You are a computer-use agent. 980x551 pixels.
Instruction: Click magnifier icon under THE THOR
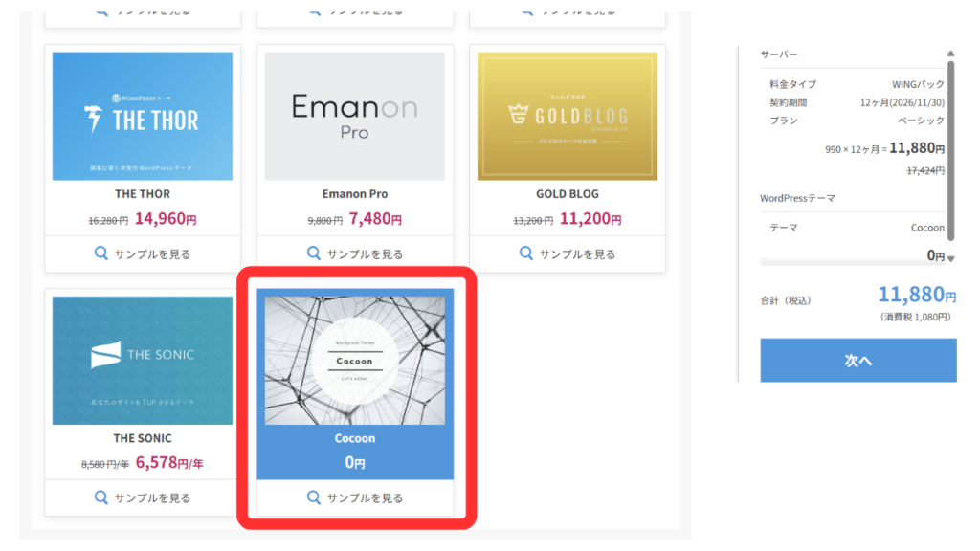[x=101, y=253]
